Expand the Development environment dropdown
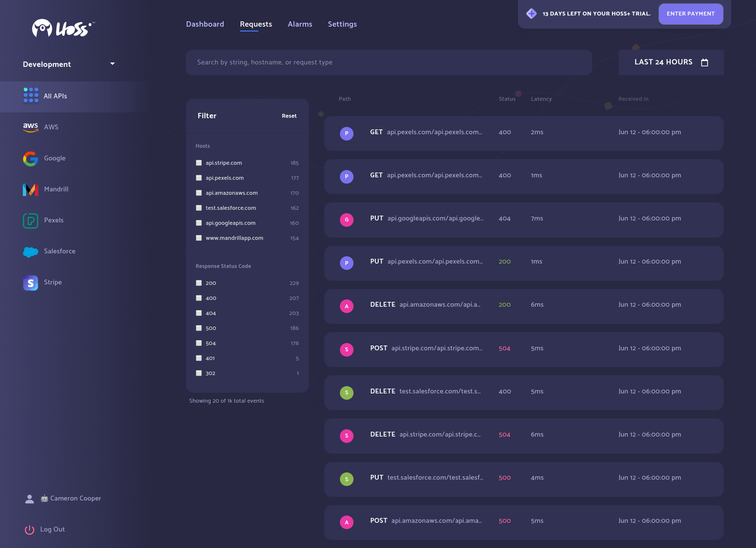 point(69,64)
